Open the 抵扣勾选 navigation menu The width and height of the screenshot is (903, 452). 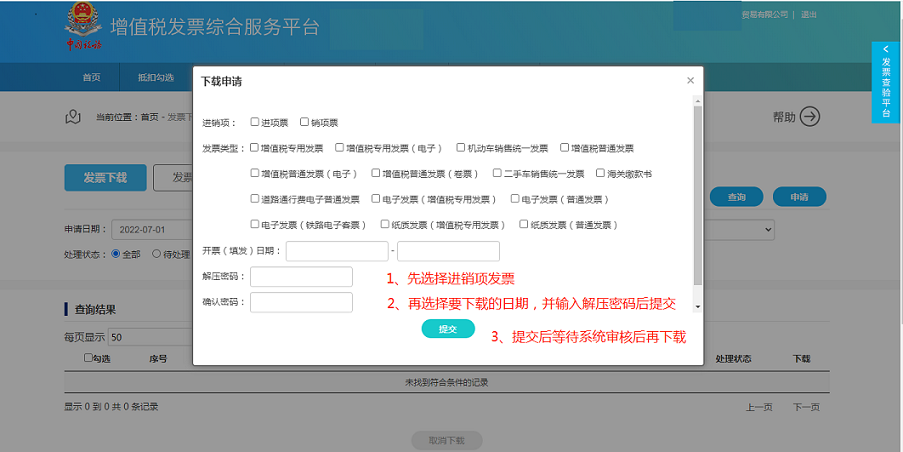155,78
